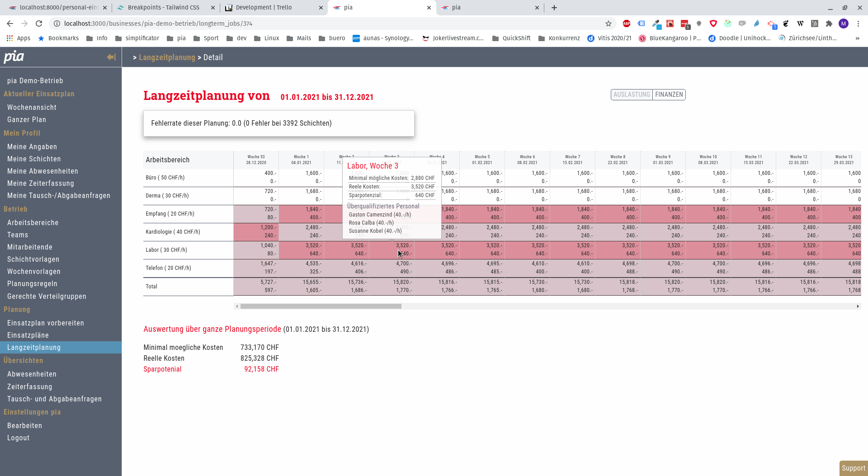
Task: View site information icon in address bar
Action: point(57,24)
